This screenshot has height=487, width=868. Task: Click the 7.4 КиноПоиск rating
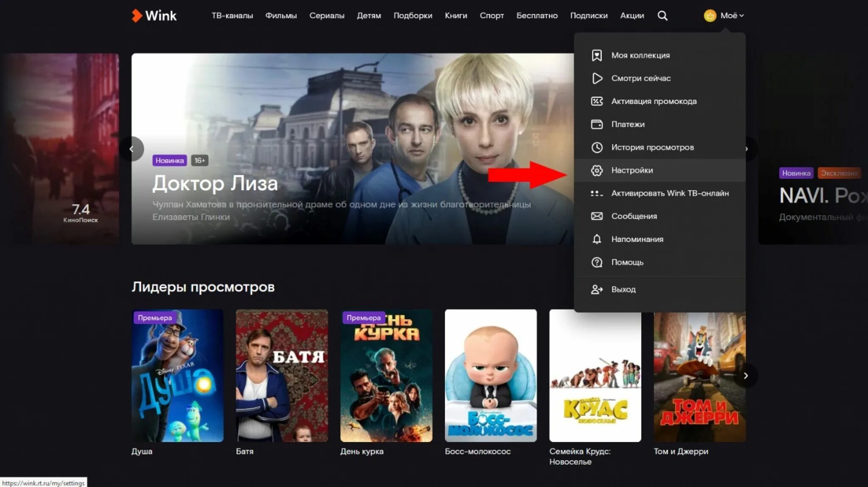[x=81, y=213]
